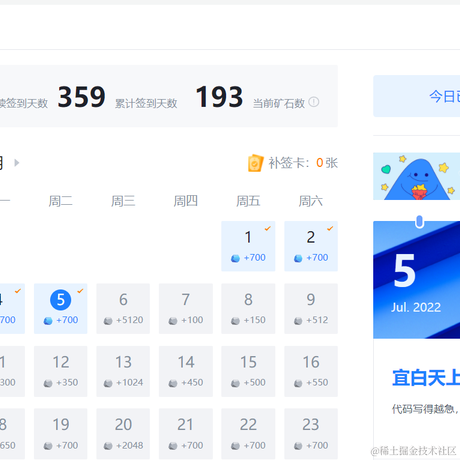Click the checkmark on day 5
This screenshot has height=460, width=460.
[80, 291]
